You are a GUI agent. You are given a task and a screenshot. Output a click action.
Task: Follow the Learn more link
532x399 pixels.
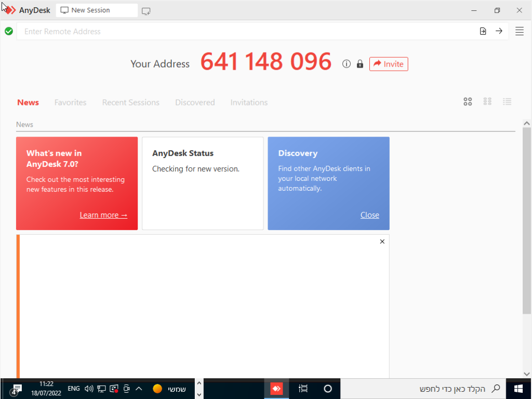tap(103, 215)
